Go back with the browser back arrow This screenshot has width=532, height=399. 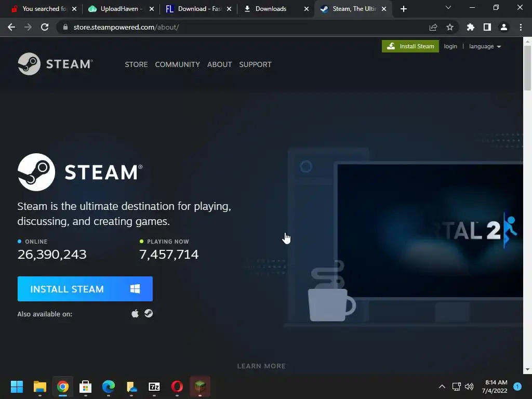tap(11, 27)
